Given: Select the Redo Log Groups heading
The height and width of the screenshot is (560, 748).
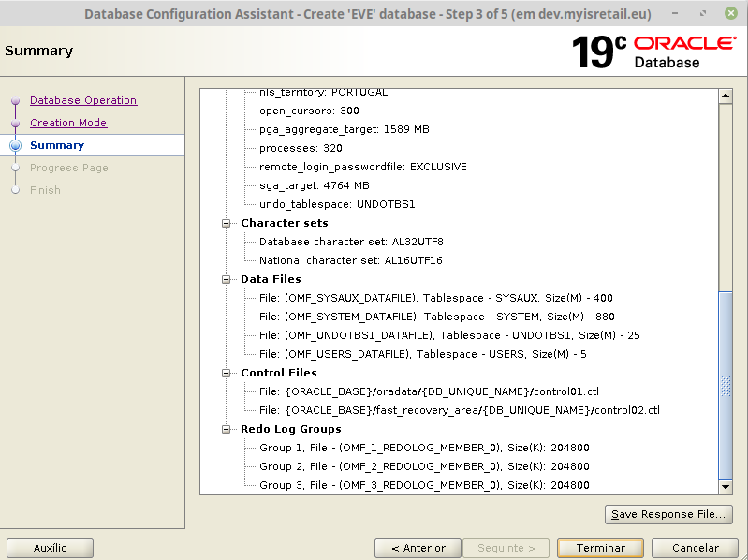Looking at the screenshot, I should pos(290,429).
